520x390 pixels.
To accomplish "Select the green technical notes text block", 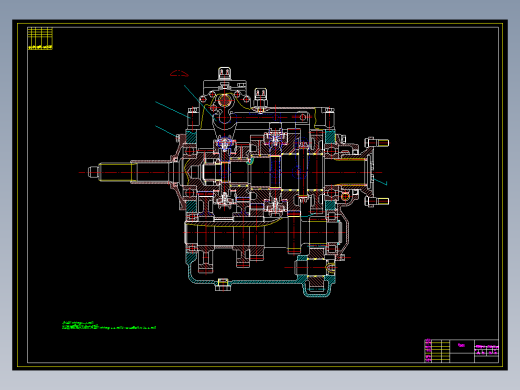I will 109,325.
